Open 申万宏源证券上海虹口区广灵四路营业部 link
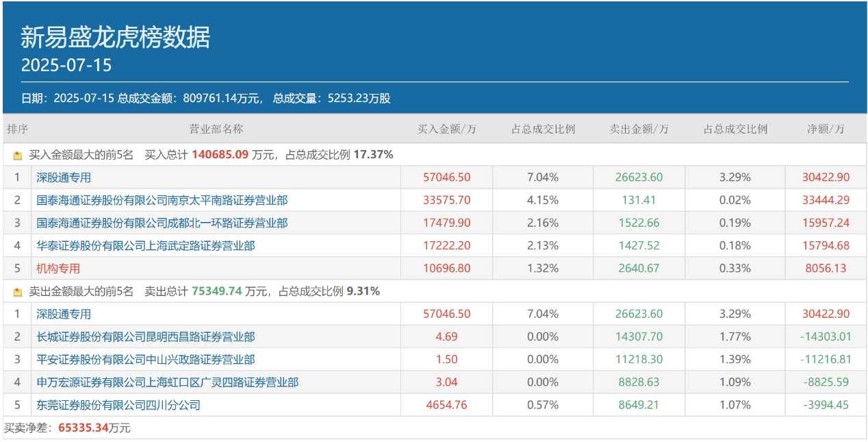This screenshot has width=868, height=442. [x=167, y=382]
